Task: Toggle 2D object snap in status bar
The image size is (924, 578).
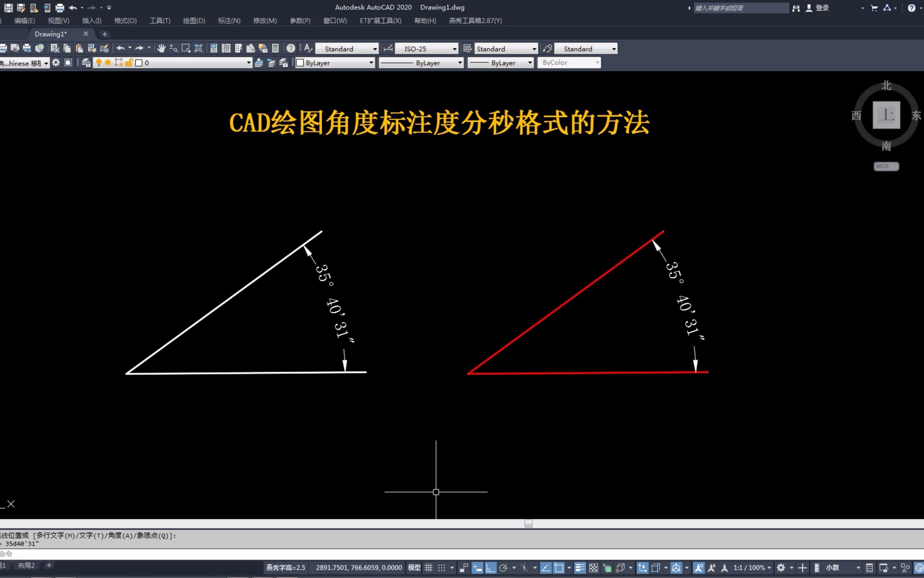Action: (x=559, y=568)
